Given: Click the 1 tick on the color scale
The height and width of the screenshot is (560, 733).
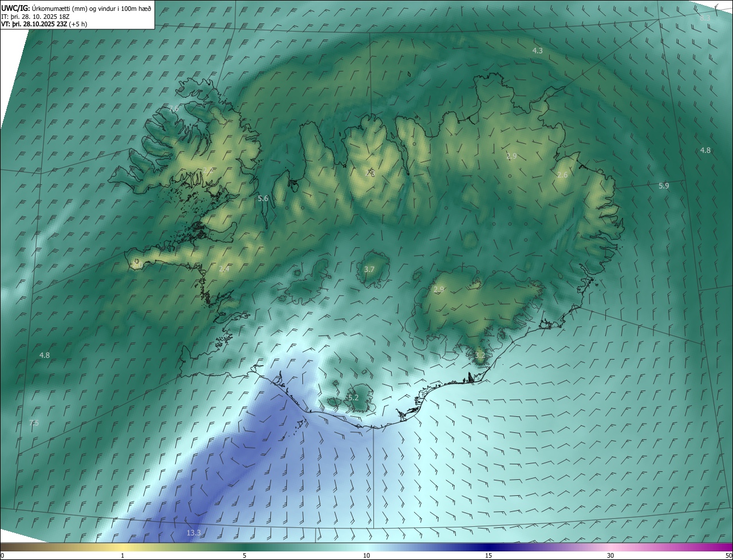Looking at the screenshot, I should [123, 555].
